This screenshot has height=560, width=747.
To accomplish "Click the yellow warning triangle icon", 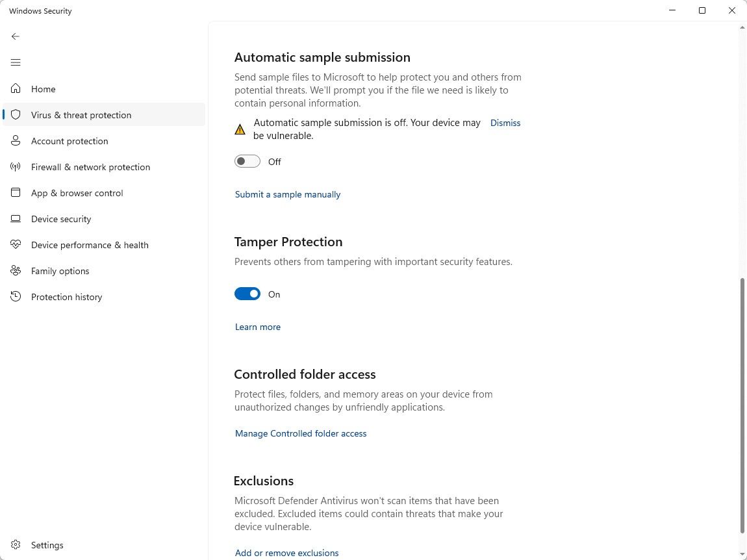I will coord(240,129).
